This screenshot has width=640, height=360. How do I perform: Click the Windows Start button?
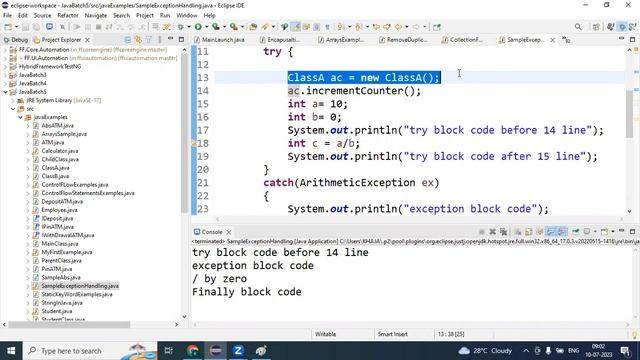click(11, 351)
